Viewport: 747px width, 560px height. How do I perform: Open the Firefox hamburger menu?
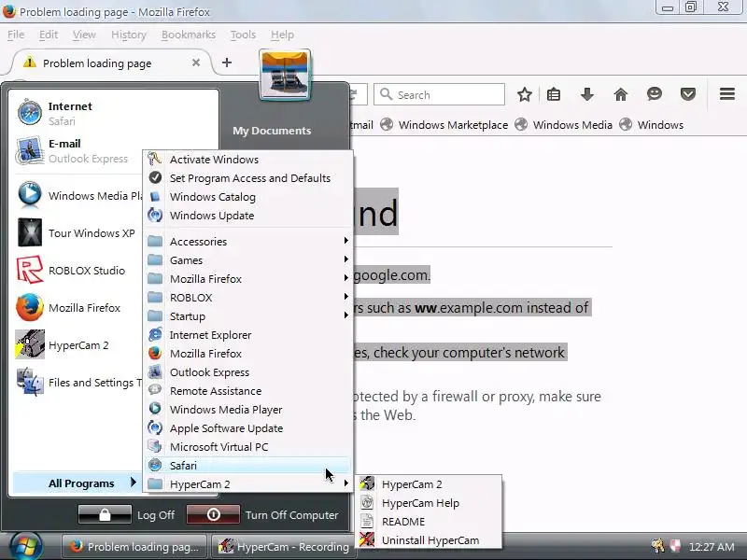tap(727, 94)
